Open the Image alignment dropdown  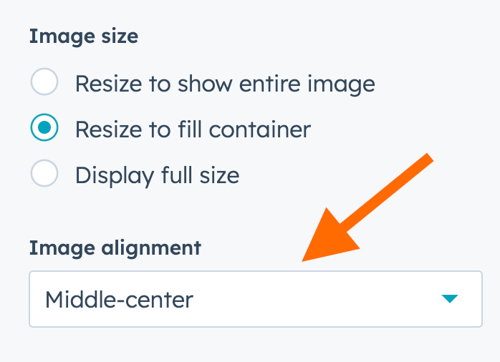[x=256, y=299]
